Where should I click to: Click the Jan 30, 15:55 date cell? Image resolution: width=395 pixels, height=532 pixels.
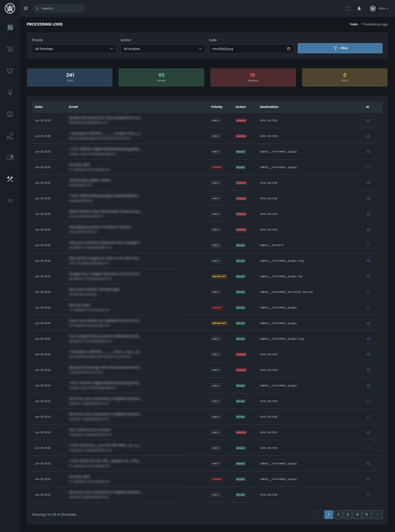pyautogui.click(x=43, y=276)
